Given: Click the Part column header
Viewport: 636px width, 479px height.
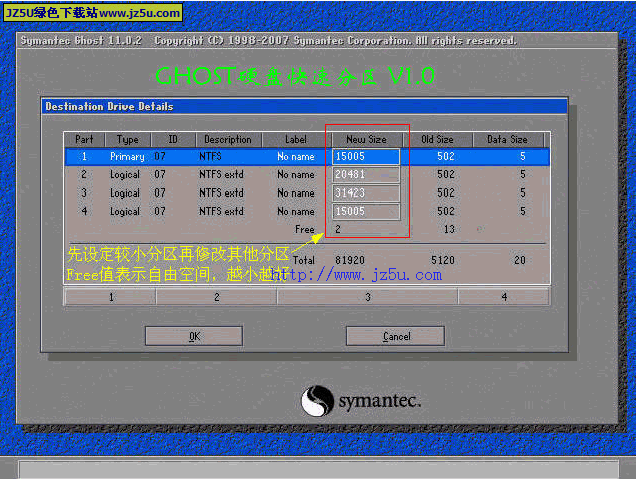Looking at the screenshot, I should pyautogui.click(x=84, y=140).
